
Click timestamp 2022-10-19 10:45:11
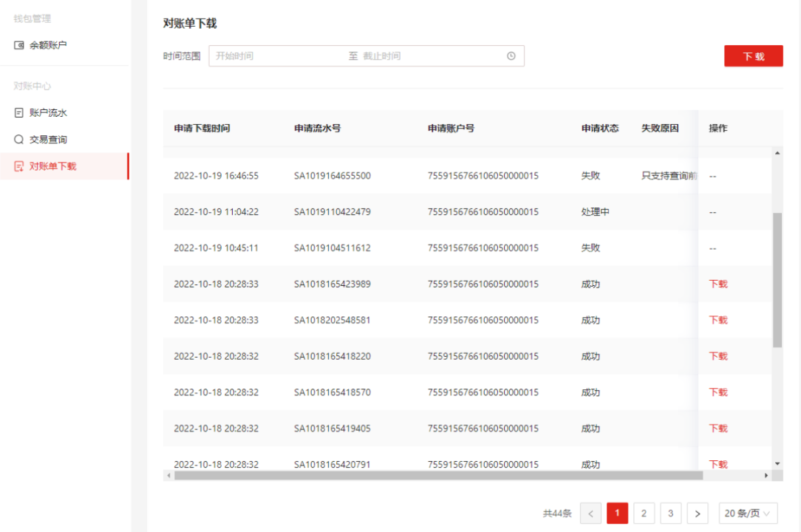click(216, 248)
